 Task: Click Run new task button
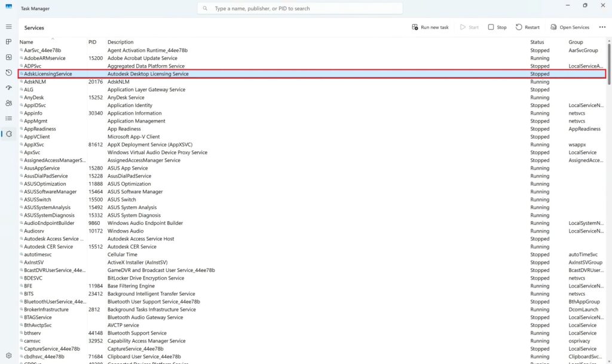pyautogui.click(x=430, y=27)
